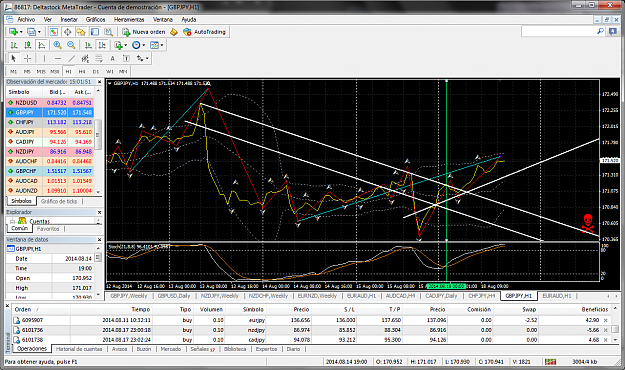Select candlestick chart display icon
Viewport: 625px width, 370px height.
(x=28, y=45)
